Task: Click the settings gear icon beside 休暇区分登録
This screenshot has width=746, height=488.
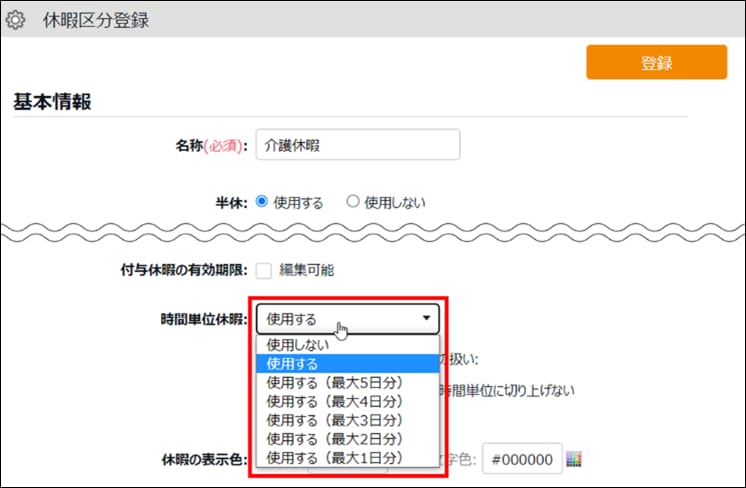Action: [16, 20]
